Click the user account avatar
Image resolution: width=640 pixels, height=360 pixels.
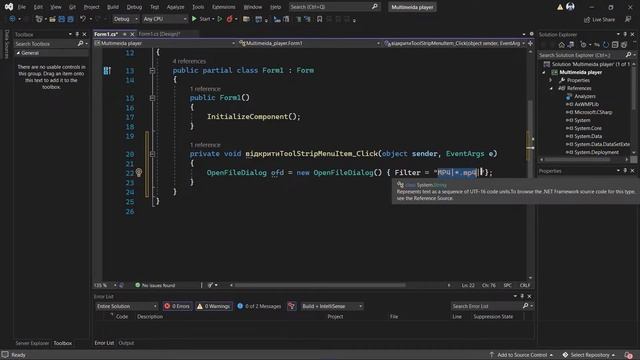(571, 7)
